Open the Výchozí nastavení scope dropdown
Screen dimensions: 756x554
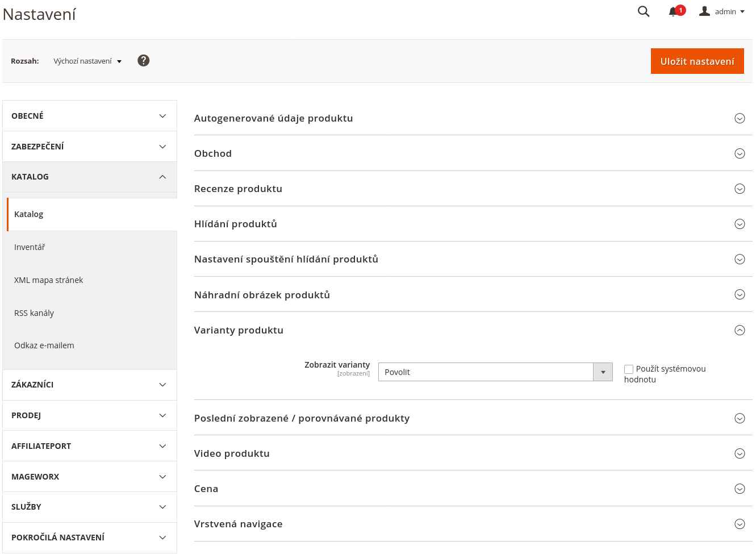[87, 61]
